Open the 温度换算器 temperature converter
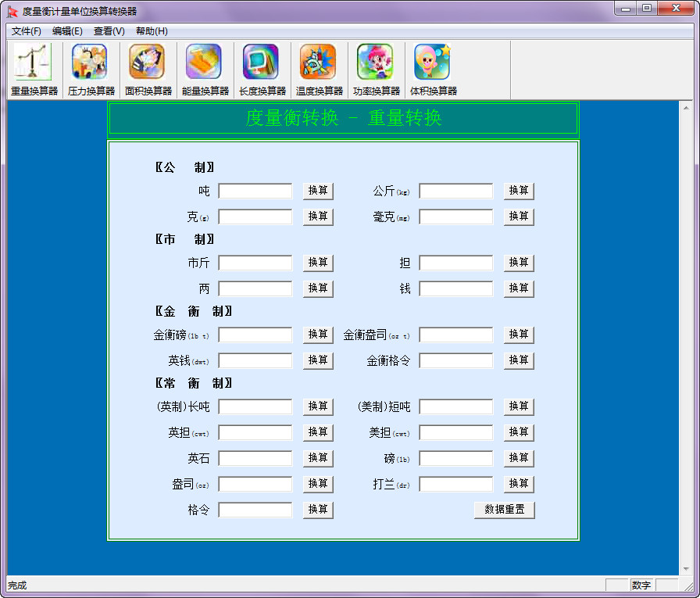This screenshot has width=700, height=598. pos(317,68)
